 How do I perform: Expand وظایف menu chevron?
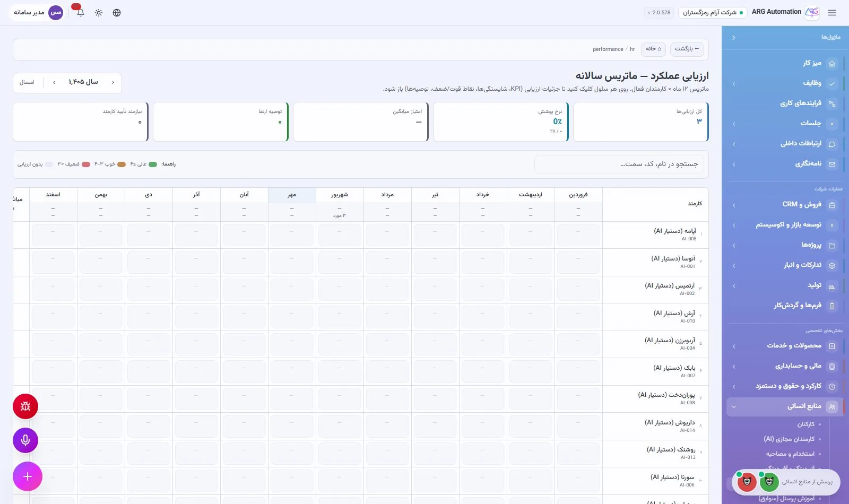(734, 83)
